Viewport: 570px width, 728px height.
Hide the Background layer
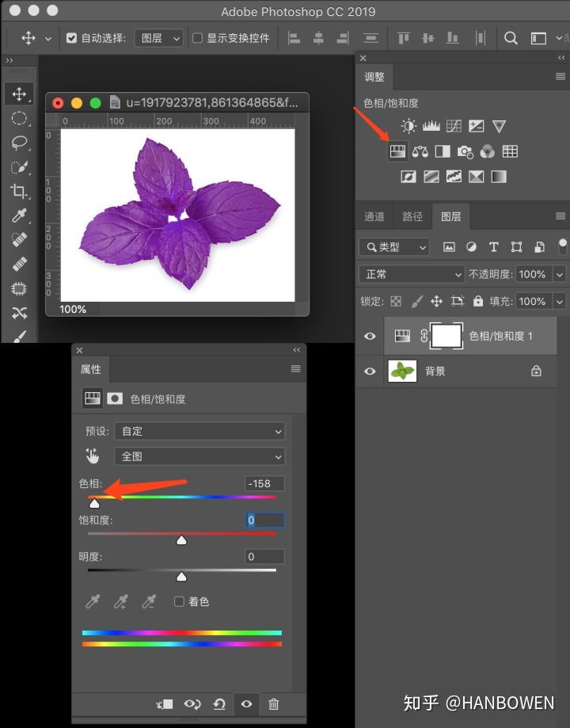(370, 372)
